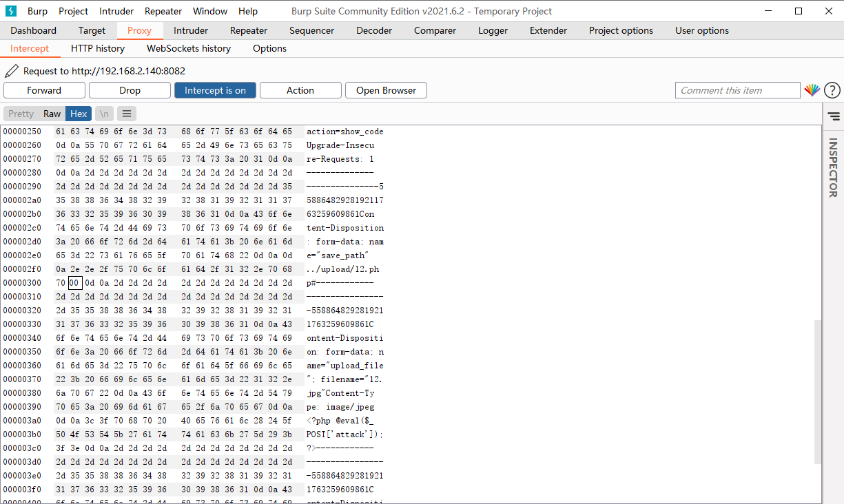This screenshot has height=504, width=844.
Task: Open the Help menu
Action: (x=248, y=11)
